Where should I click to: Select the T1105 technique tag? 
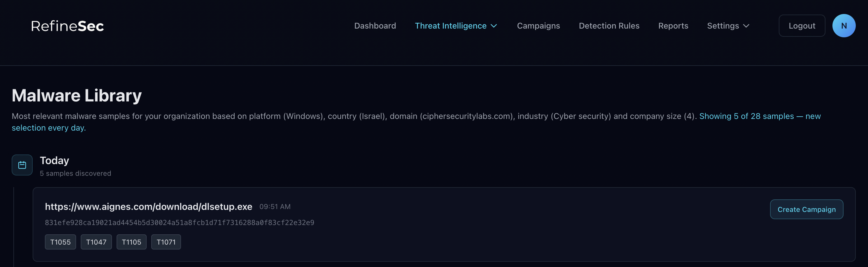click(x=131, y=242)
